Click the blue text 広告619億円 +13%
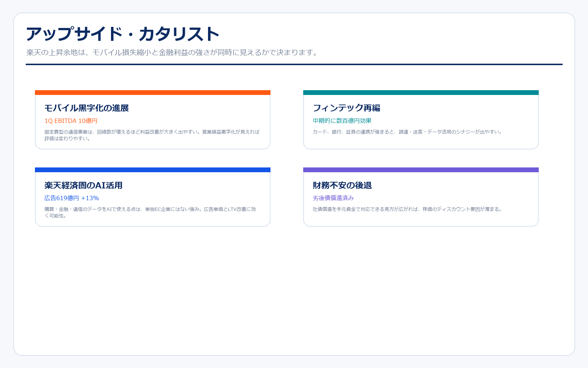 [x=72, y=198]
